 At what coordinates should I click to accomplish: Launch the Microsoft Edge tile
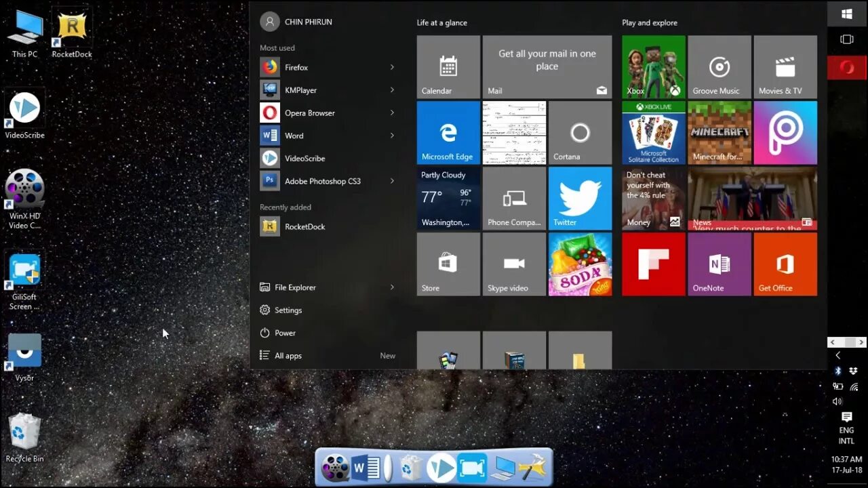coord(448,133)
